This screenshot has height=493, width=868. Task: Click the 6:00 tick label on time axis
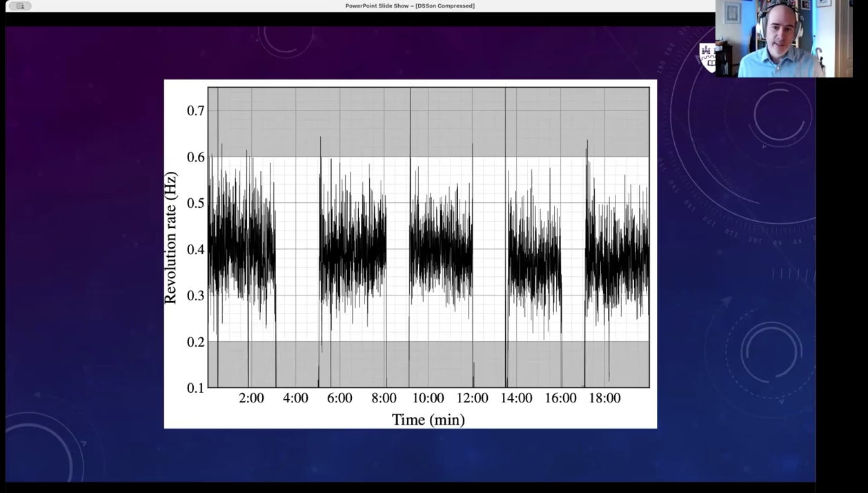(339, 398)
